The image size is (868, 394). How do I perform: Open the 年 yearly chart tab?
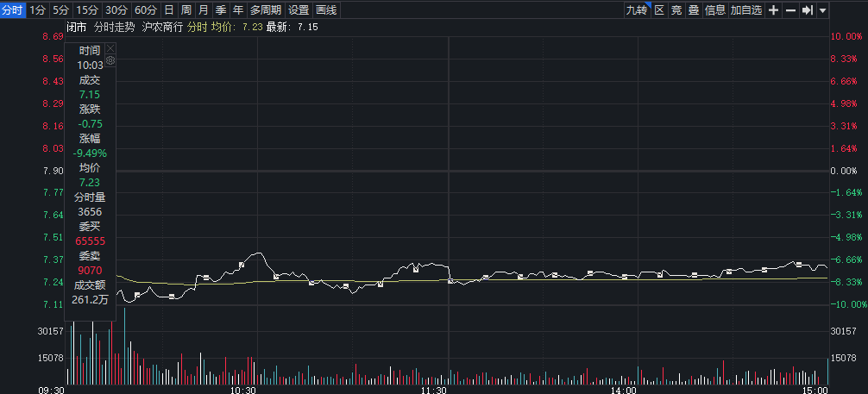238,10
